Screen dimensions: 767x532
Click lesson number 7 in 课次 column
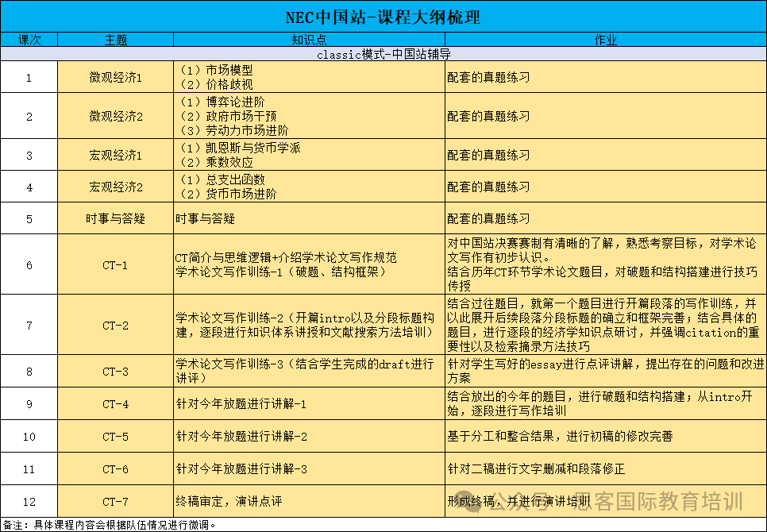29,326
